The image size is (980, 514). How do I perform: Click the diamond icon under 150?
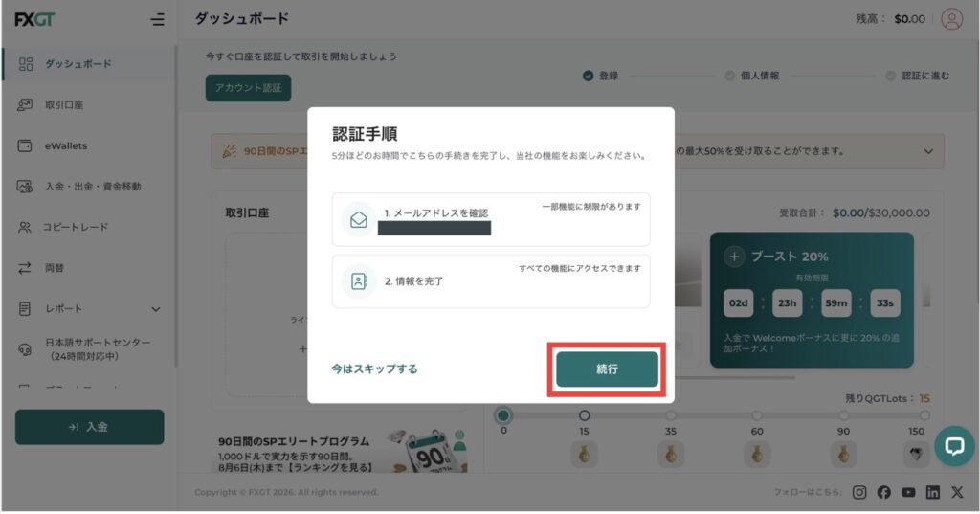point(916,455)
